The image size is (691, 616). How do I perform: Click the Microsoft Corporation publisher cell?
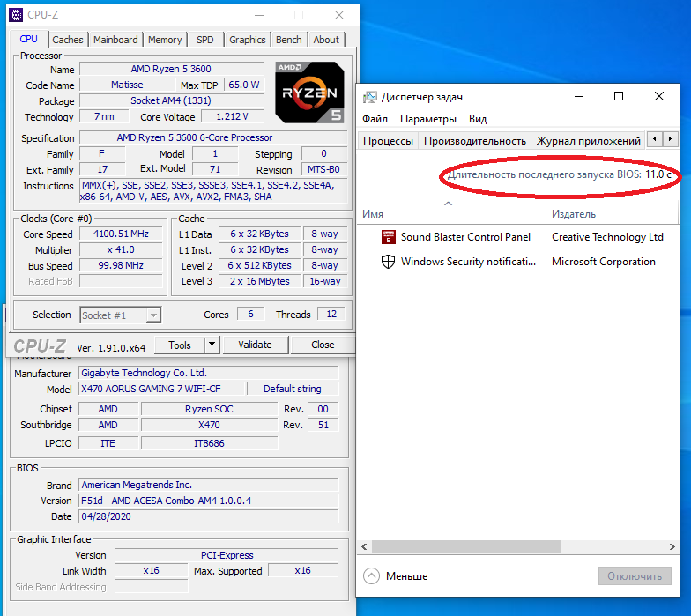(x=603, y=262)
